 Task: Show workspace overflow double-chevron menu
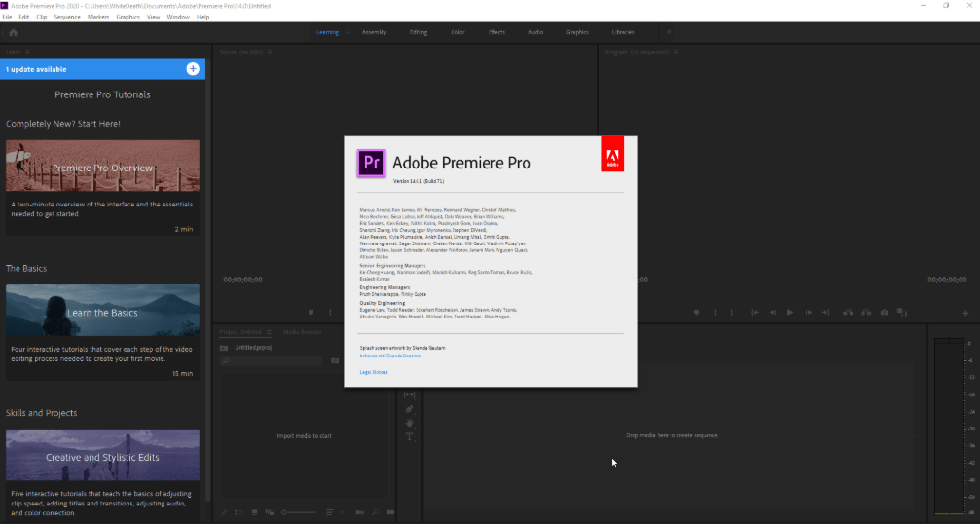pos(669,32)
